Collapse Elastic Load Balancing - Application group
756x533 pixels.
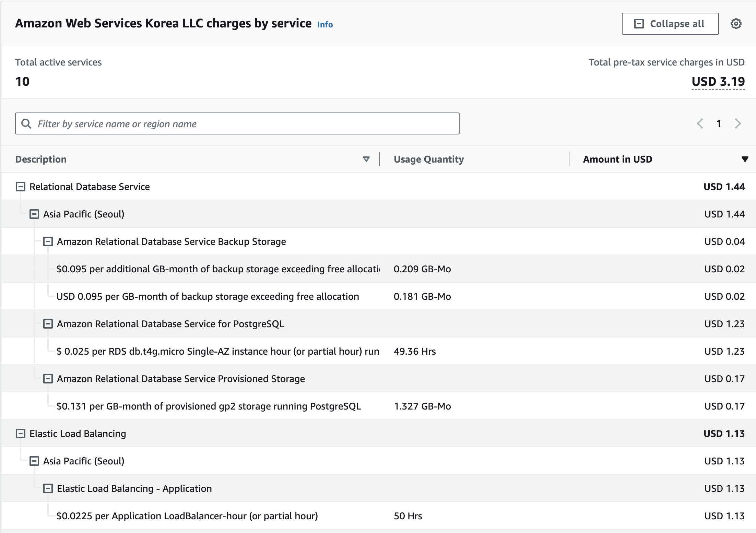(x=48, y=488)
